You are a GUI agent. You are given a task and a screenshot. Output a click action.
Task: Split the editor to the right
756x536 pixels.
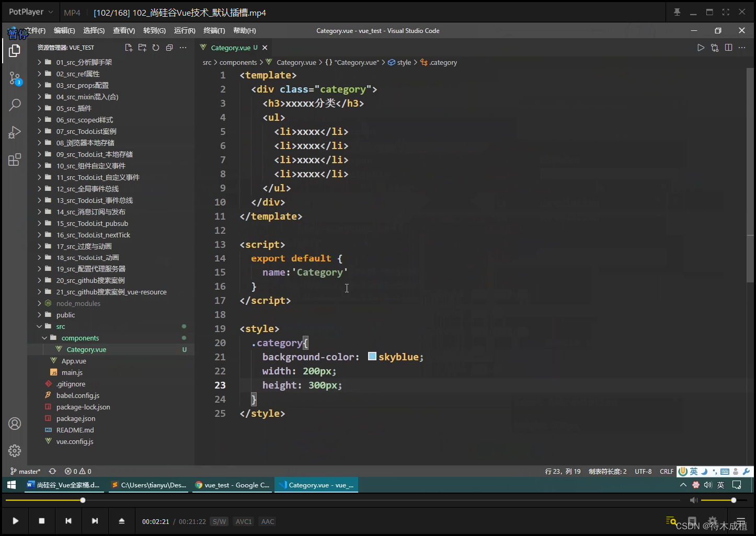[x=728, y=48]
